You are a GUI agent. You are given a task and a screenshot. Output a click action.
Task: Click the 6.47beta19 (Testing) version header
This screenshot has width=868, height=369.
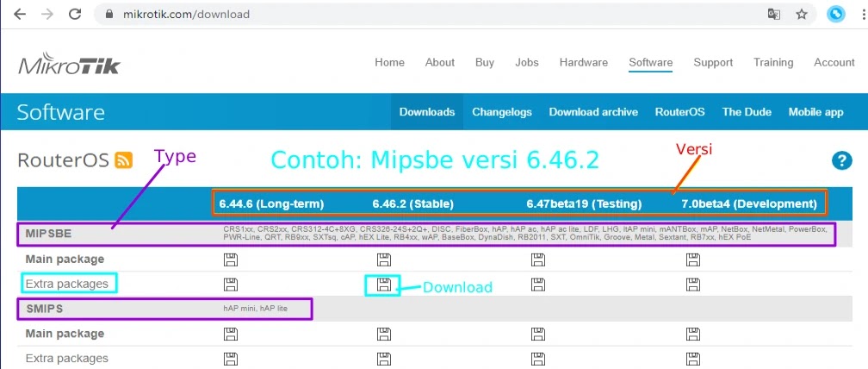pyautogui.click(x=584, y=203)
